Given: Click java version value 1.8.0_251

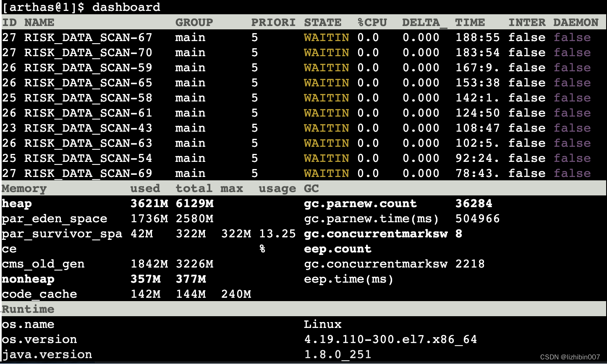Looking at the screenshot, I should click(x=338, y=354).
